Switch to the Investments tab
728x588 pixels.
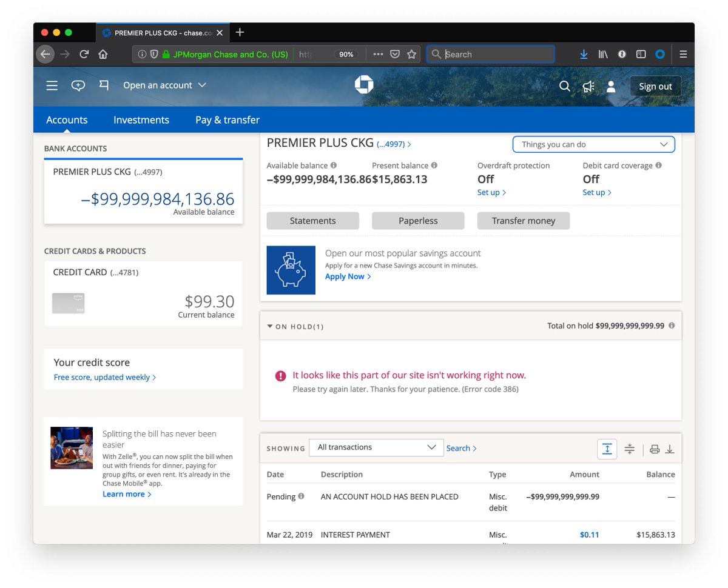141,119
